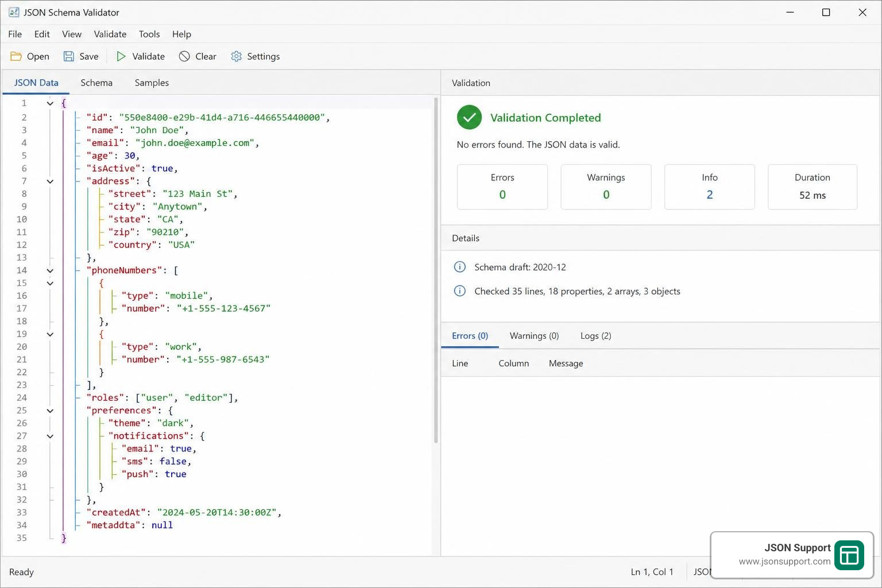This screenshot has width=882, height=588.
Task: Select the Logs (2) tab
Action: coord(595,336)
